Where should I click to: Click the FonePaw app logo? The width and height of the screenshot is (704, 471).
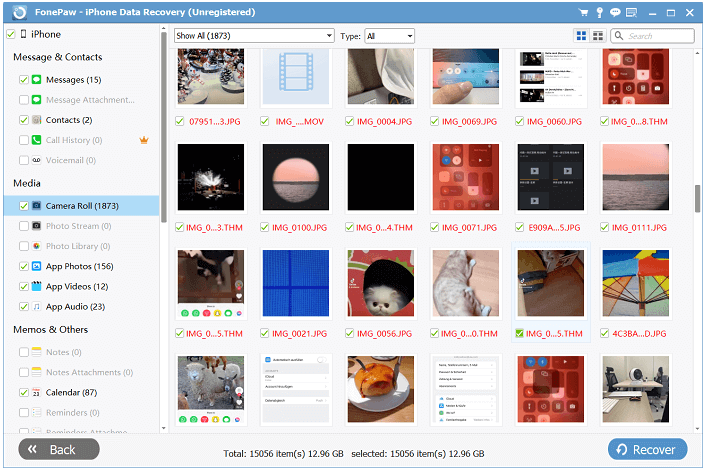point(19,13)
